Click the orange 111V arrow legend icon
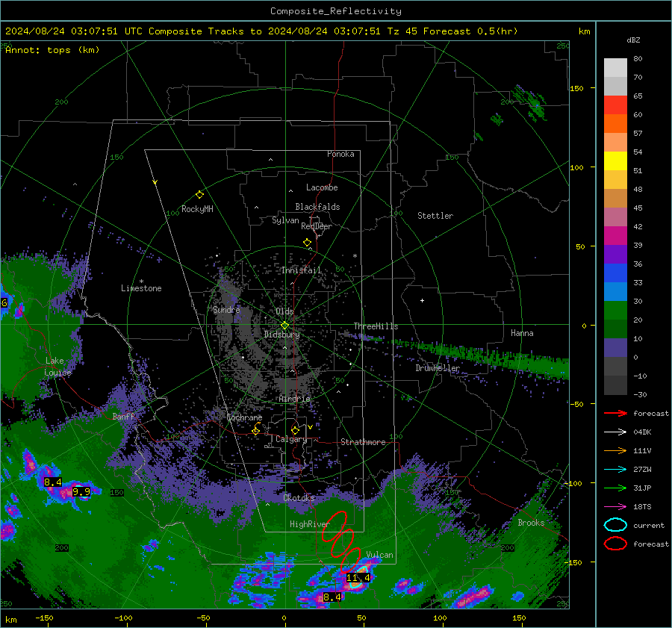The height and width of the screenshot is (628, 672). (x=615, y=450)
